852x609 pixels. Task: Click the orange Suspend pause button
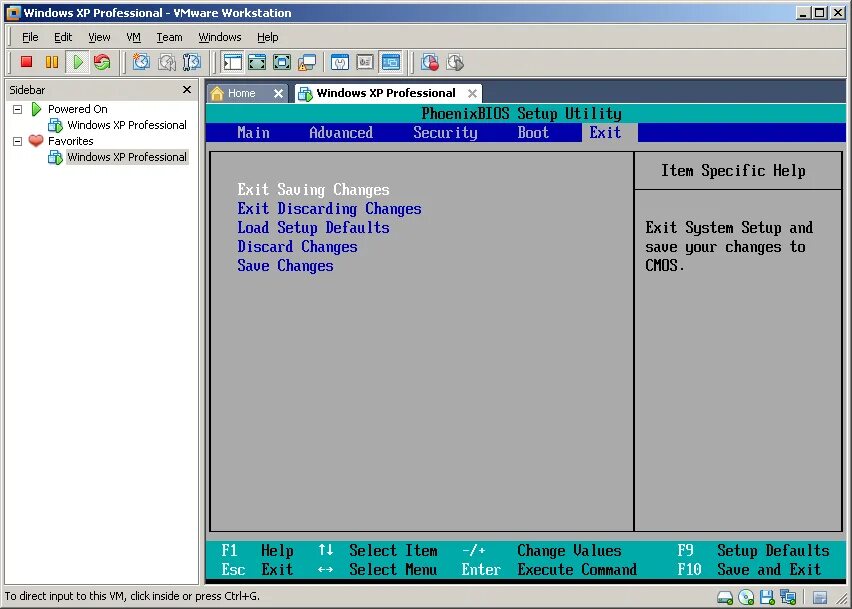pyautogui.click(x=52, y=62)
